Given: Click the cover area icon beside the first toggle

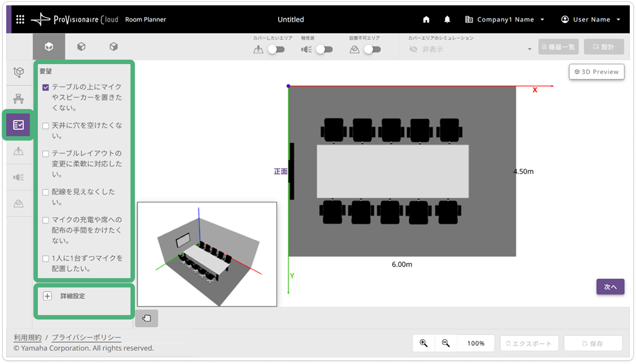Looking at the screenshot, I should pyautogui.click(x=258, y=49).
